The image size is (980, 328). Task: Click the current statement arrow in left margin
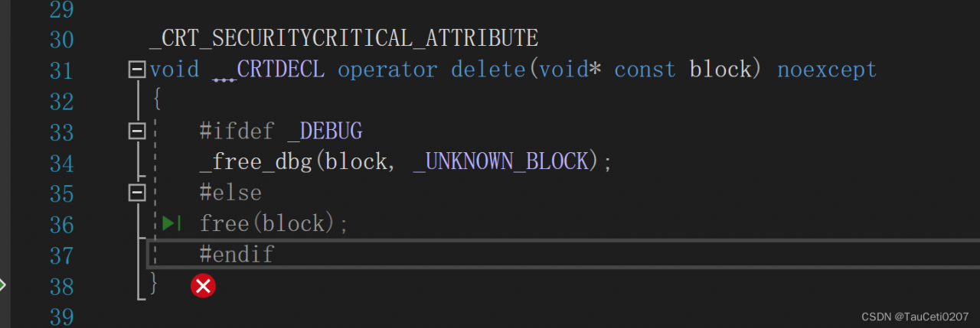point(2,285)
